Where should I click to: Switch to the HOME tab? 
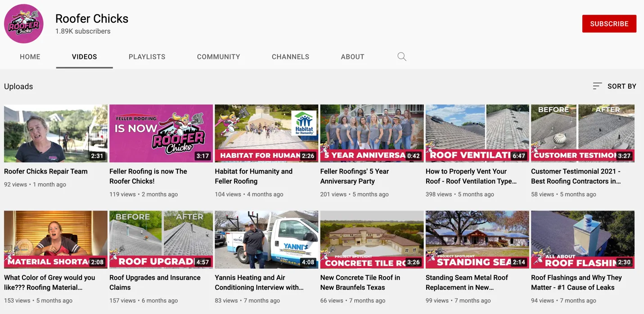[30, 57]
